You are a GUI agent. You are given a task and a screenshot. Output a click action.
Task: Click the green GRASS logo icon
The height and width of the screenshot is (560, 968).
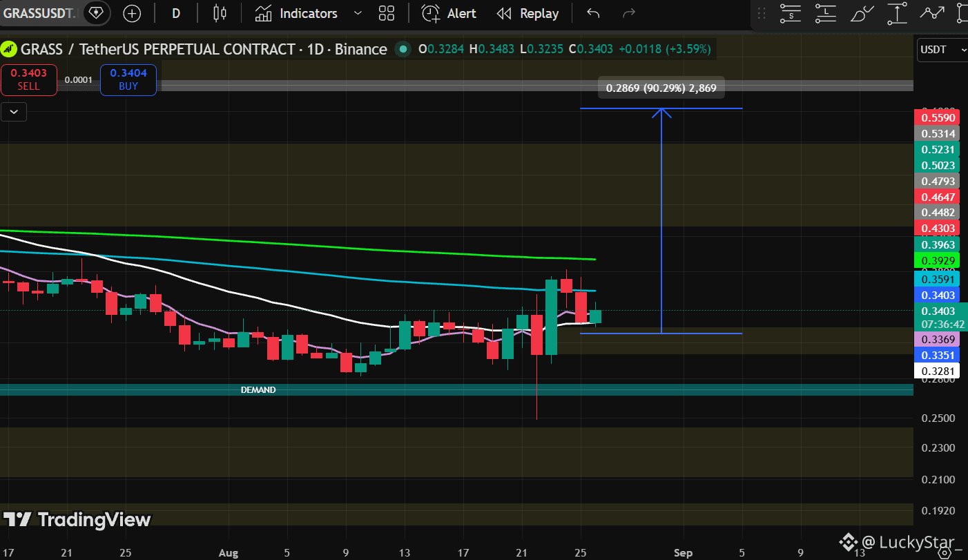[9, 49]
